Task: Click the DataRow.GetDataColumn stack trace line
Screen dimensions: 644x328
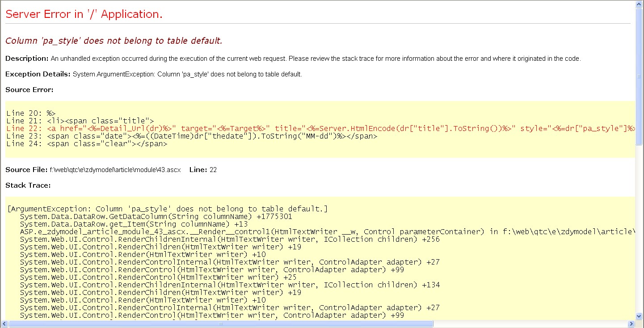Action: (x=156, y=217)
